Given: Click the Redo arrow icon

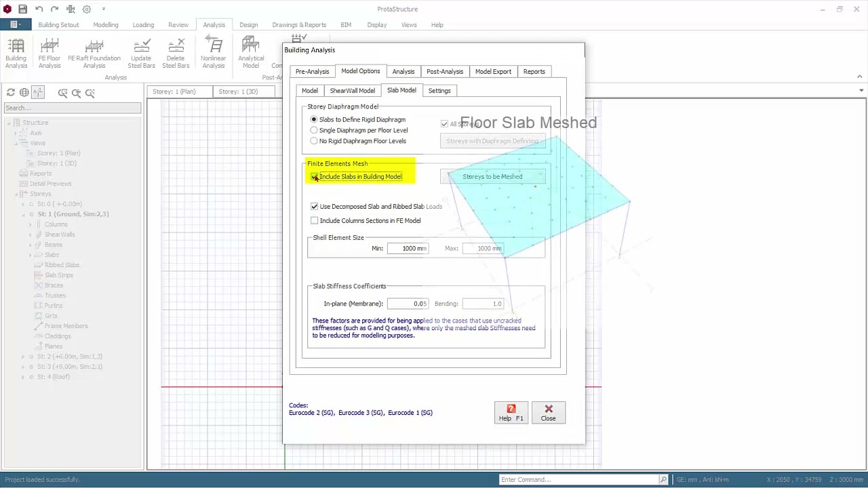Looking at the screenshot, I should coord(54,9).
